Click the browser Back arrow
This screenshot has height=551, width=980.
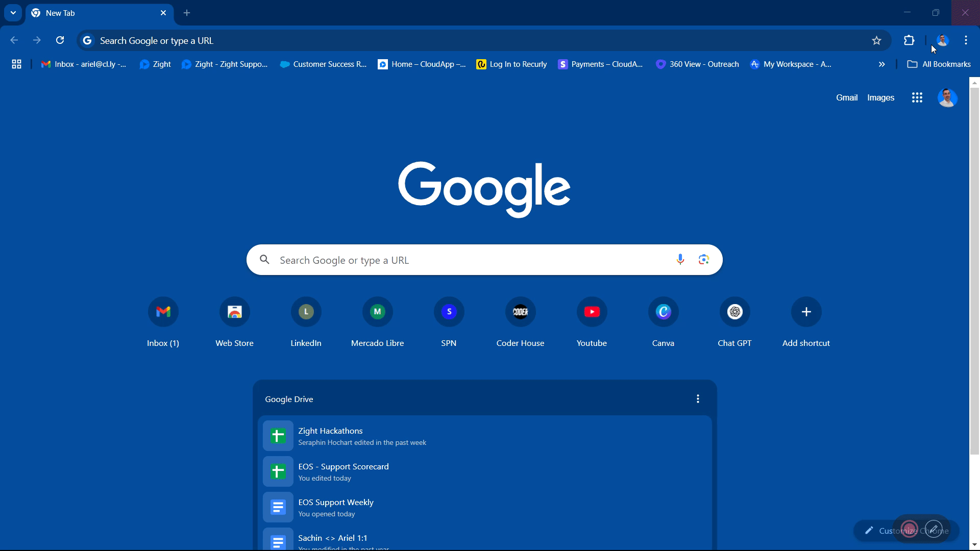(14, 40)
